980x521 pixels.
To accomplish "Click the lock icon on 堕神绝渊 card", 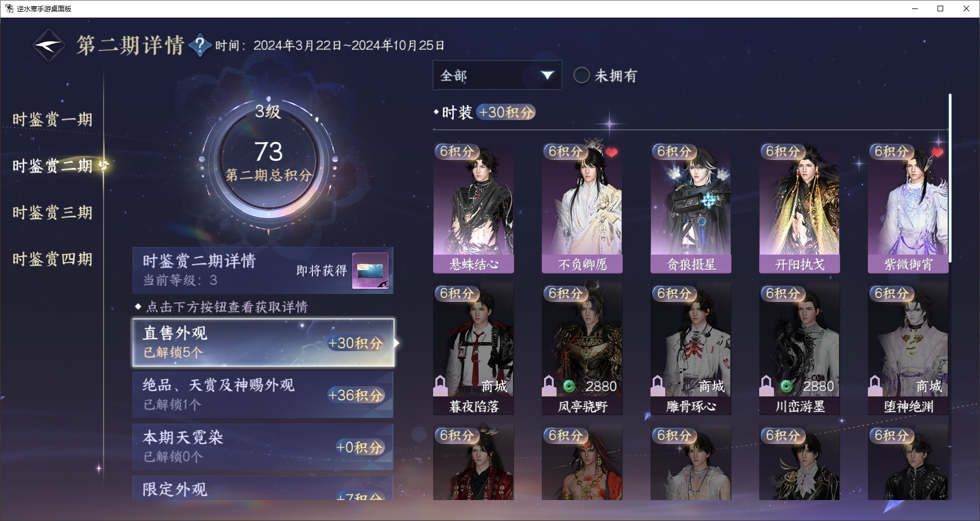I will click(875, 385).
